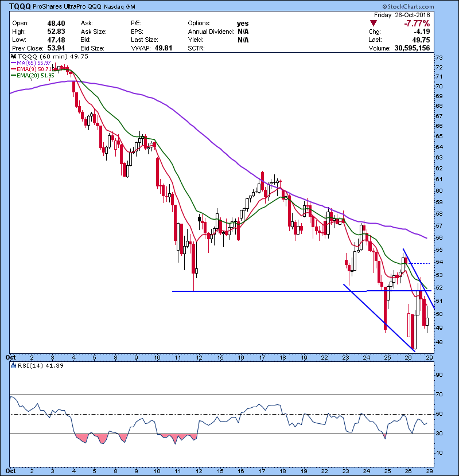The image size is (459, 476).
Task: Click the 30 level on the RSI axis
Action: click(x=439, y=434)
